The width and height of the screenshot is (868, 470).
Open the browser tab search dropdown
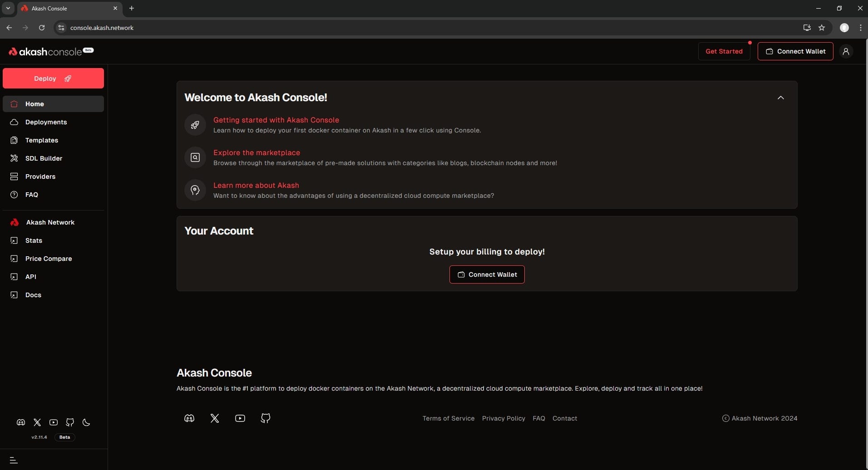(8, 8)
